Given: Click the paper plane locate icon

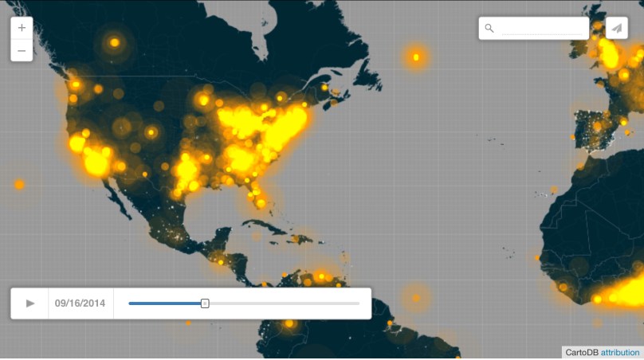Looking at the screenshot, I should pos(616,28).
